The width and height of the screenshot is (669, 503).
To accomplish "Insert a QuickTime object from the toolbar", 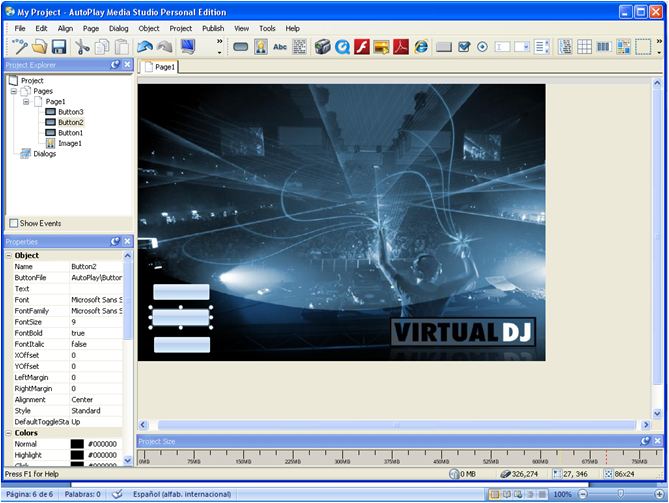I will coord(342,47).
